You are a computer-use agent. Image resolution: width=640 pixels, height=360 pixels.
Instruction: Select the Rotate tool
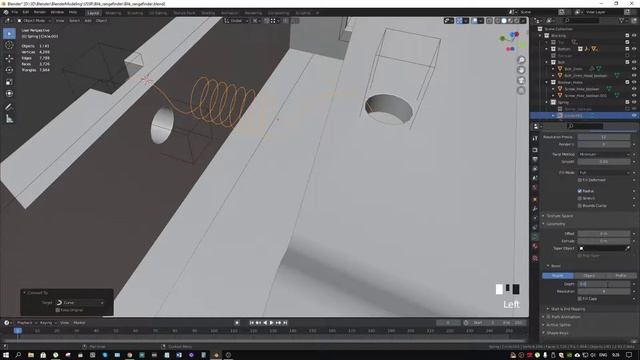pos(9,70)
